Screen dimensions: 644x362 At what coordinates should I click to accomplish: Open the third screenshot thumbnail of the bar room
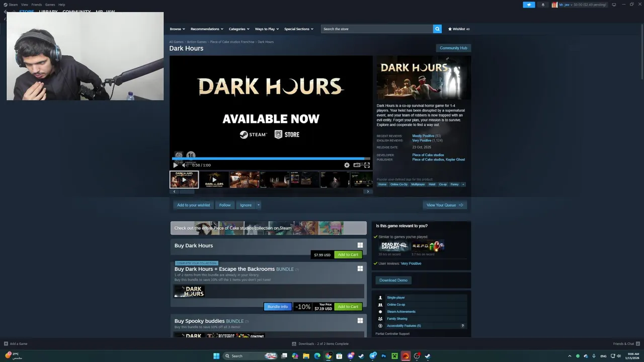[x=244, y=179]
